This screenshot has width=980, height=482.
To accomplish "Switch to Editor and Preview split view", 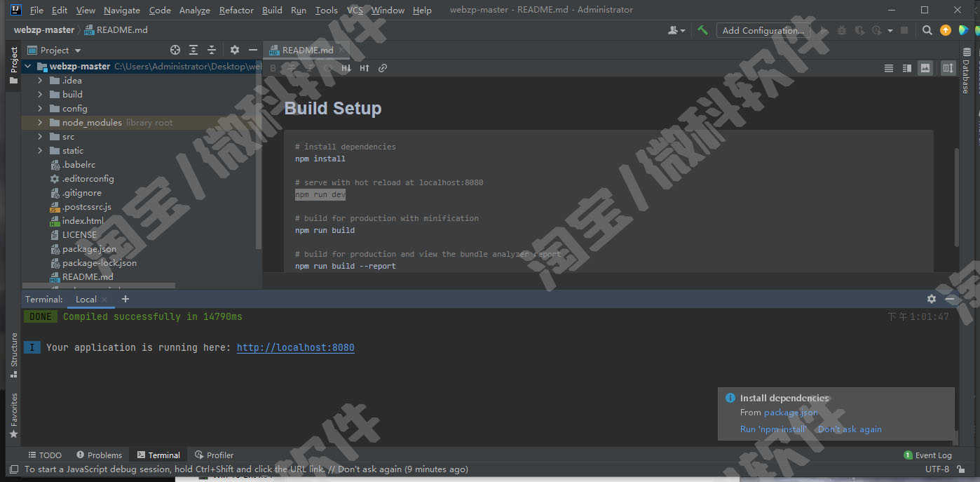I will [907, 68].
